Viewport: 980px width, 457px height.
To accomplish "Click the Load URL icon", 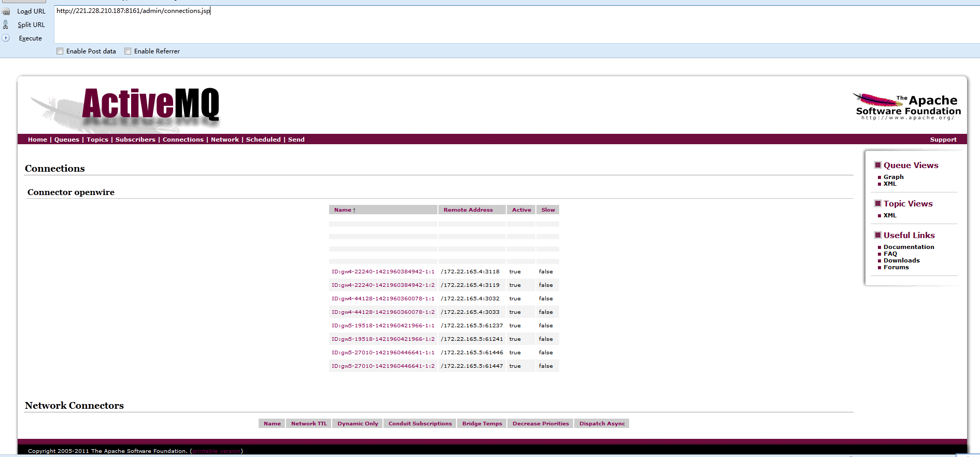I will 6,11.
